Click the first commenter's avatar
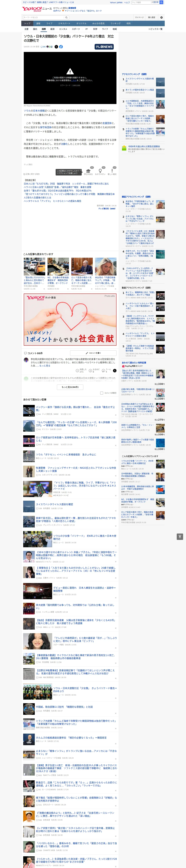186x868 pixels. tap(26, 360)
